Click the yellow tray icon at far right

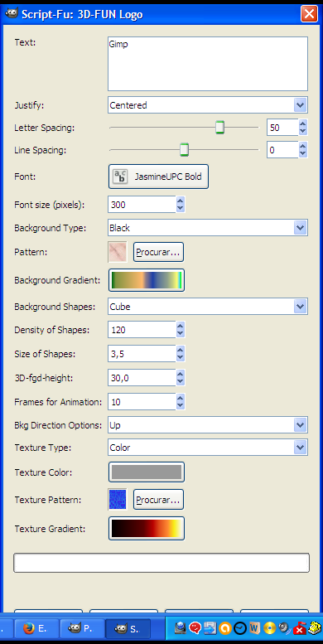[x=315, y=627]
